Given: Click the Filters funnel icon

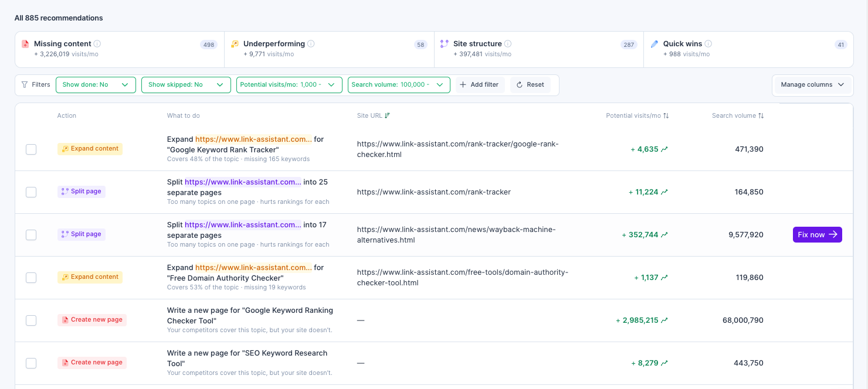Looking at the screenshot, I should [25, 84].
